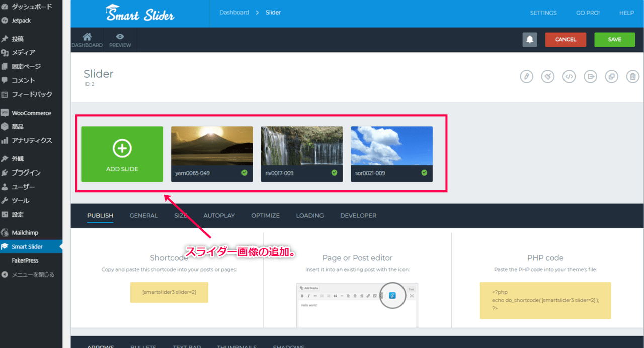Click the code export icon
This screenshot has width=644, height=348.
pyautogui.click(x=569, y=77)
